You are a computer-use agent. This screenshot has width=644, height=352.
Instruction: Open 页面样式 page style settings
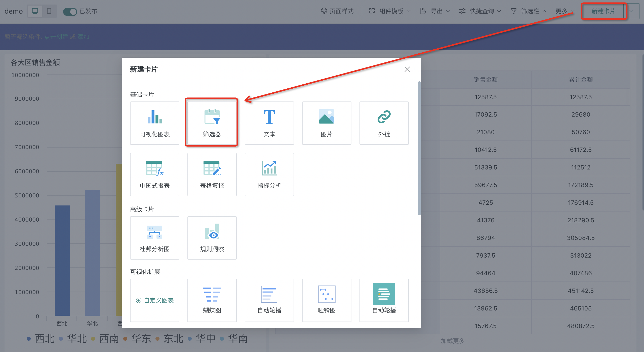point(337,11)
